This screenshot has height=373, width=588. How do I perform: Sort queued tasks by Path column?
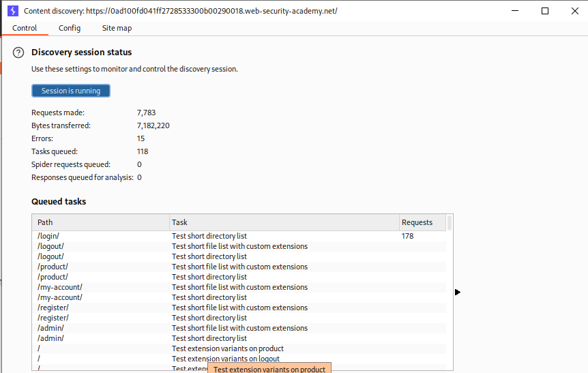click(x=101, y=222)
